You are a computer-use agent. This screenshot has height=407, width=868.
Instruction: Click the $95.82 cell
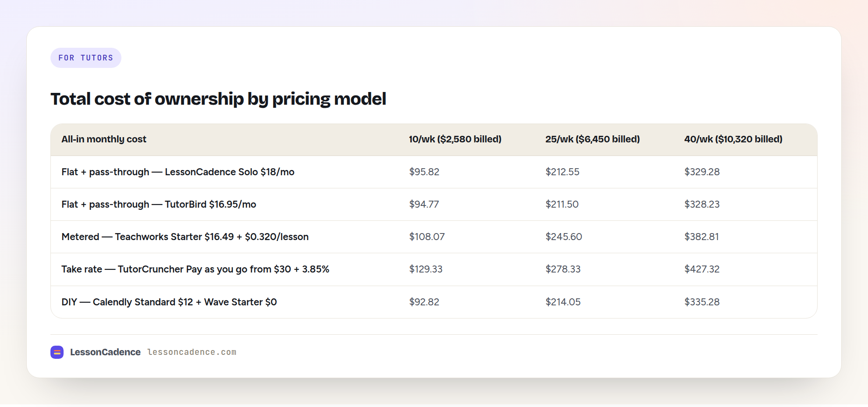(424, 172)
